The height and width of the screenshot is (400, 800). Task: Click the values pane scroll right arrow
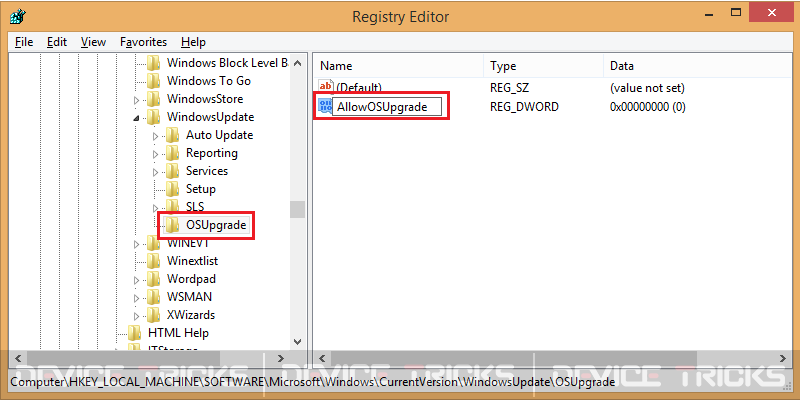click(783, 358)
